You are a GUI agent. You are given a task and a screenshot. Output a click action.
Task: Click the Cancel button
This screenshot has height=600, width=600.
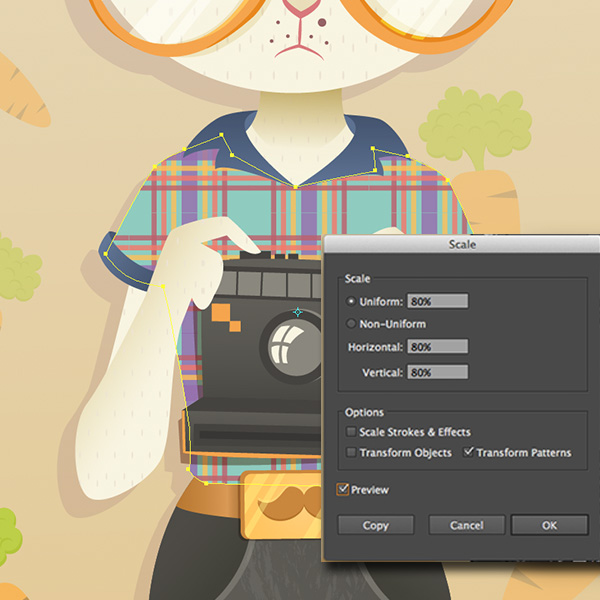click(x=466, y=525)
